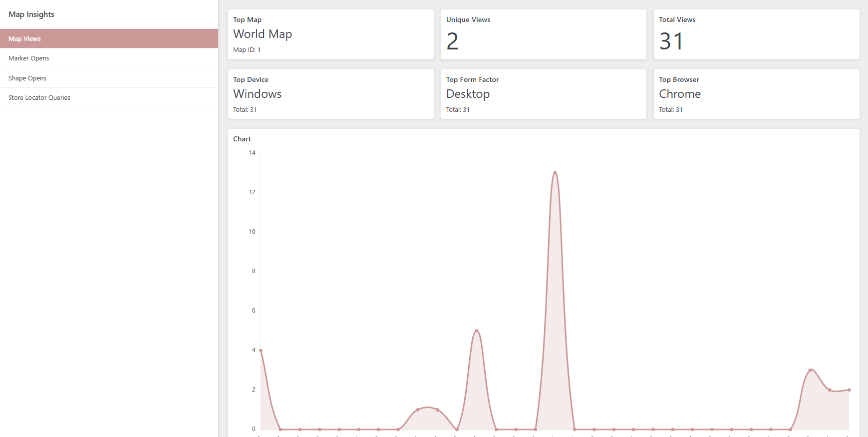Click the Total Views label
868x437 pixels.
[677, 20]
